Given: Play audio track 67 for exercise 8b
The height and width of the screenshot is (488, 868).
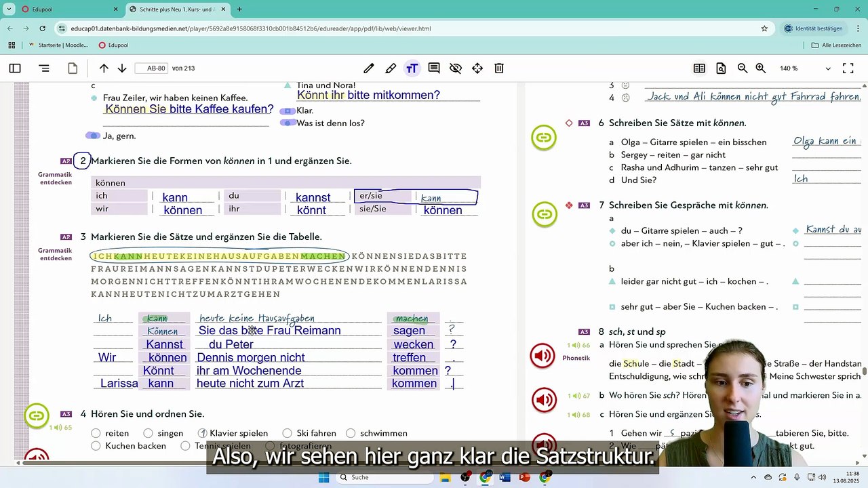Looking at the screenshot, I should pos(545,400).
